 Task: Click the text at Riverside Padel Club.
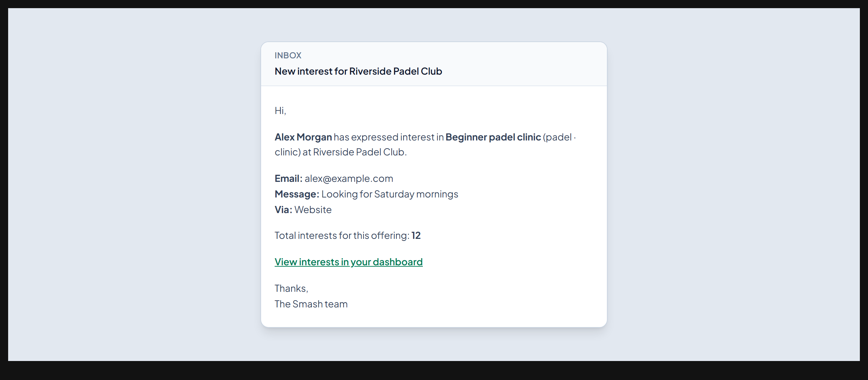pos(355,152)
